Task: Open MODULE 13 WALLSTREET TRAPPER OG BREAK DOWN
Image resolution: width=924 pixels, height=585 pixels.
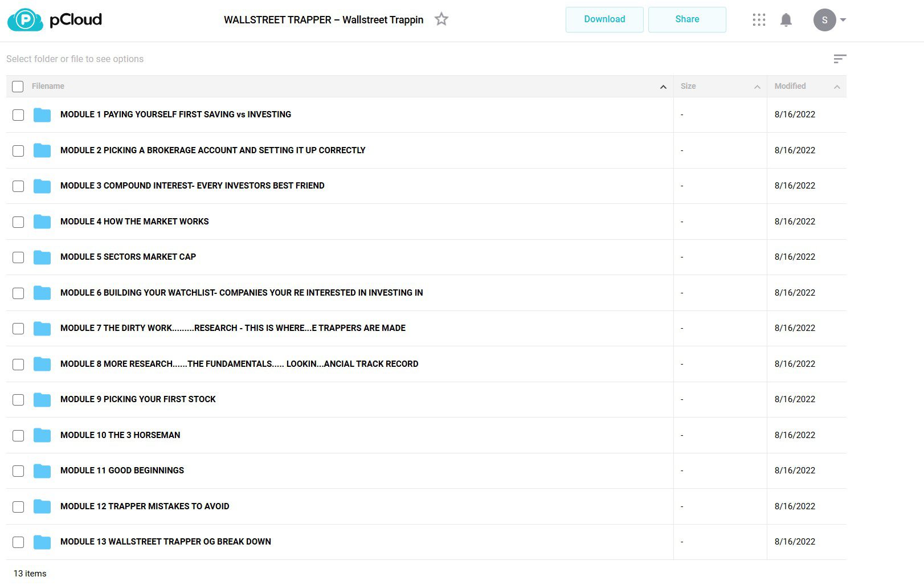Action: coord(166,542)
